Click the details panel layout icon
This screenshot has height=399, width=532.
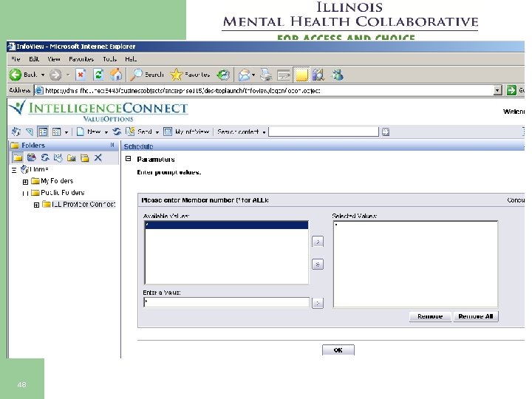(56, 132)
